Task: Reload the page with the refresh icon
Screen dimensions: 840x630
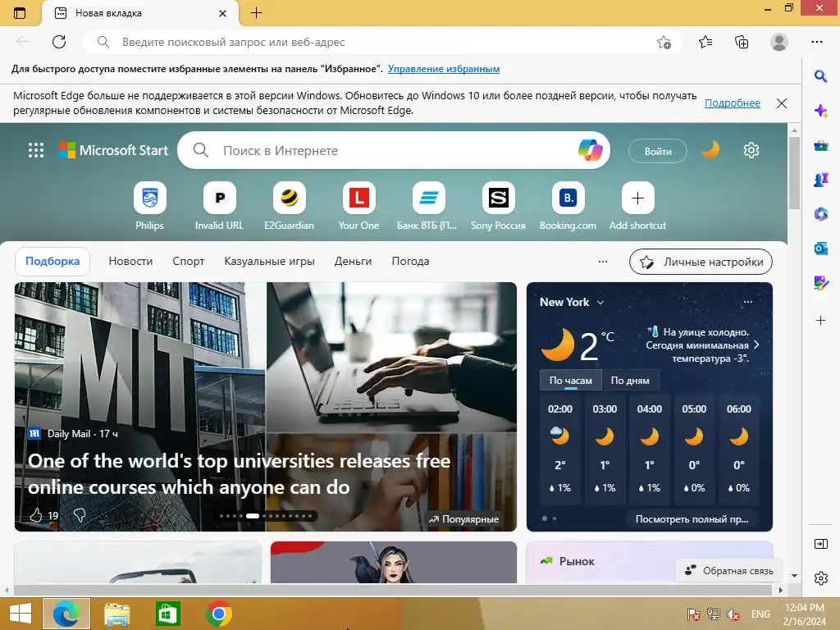Action: coord(59,42)
